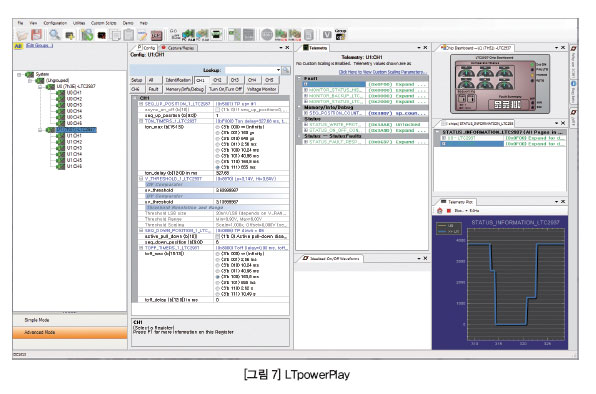Collapse the System tree node
Screen dimensions: 596x394
click(x=19, y=74)
